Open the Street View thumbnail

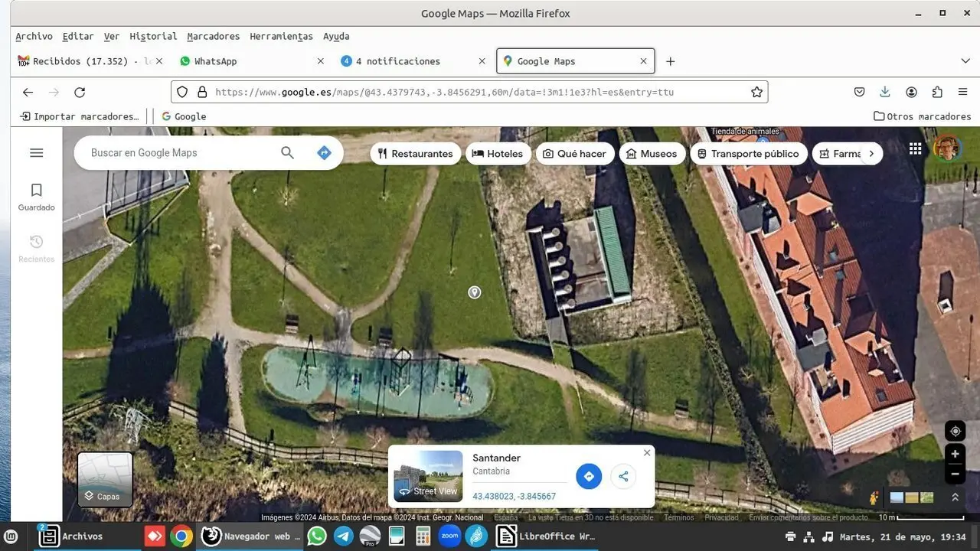(x=428, y=476)
